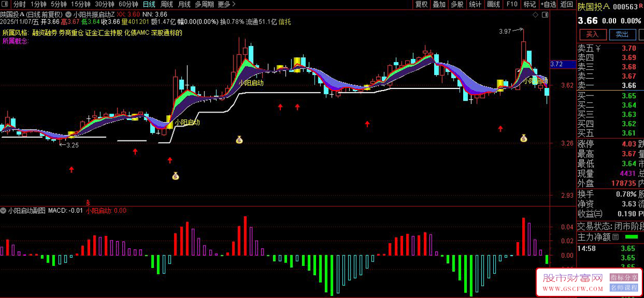Select the 买四 price 3.62 row
This screenshot has height=298, width=644.
(x=610, y=123)
